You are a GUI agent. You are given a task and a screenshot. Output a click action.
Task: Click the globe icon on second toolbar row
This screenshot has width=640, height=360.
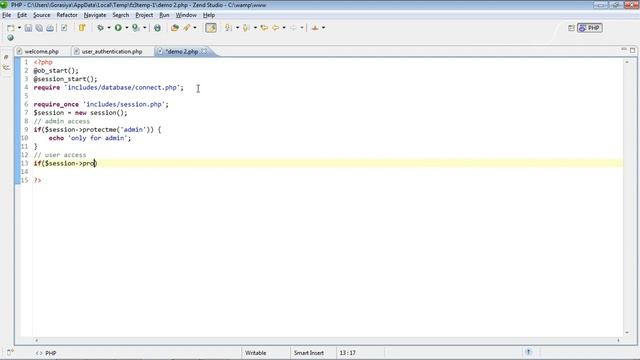[x=10, y=38]
